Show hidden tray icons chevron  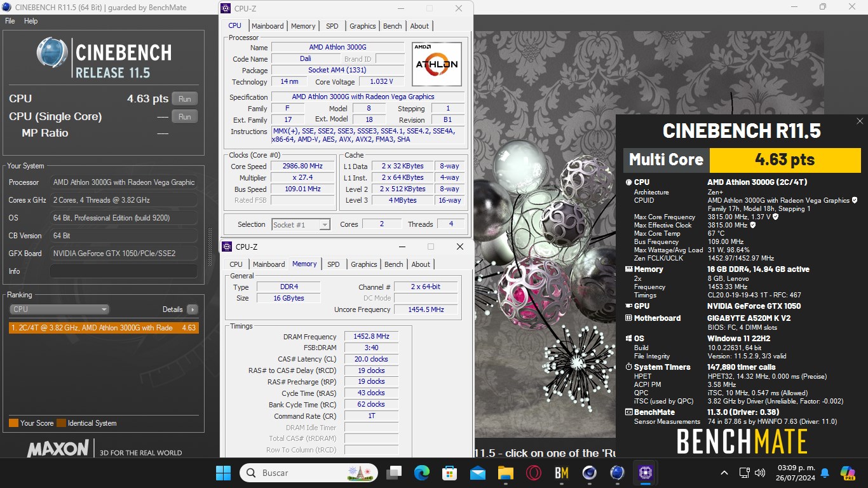pos(724,473)
